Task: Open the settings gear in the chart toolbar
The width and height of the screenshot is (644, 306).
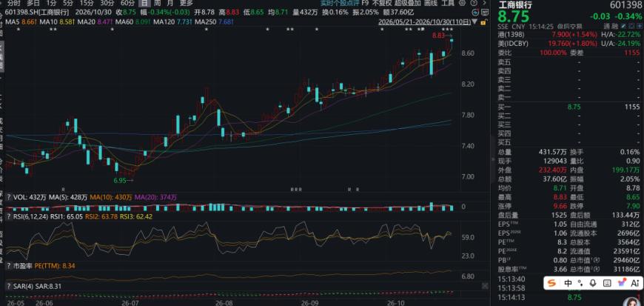Action: pos(461,3)
